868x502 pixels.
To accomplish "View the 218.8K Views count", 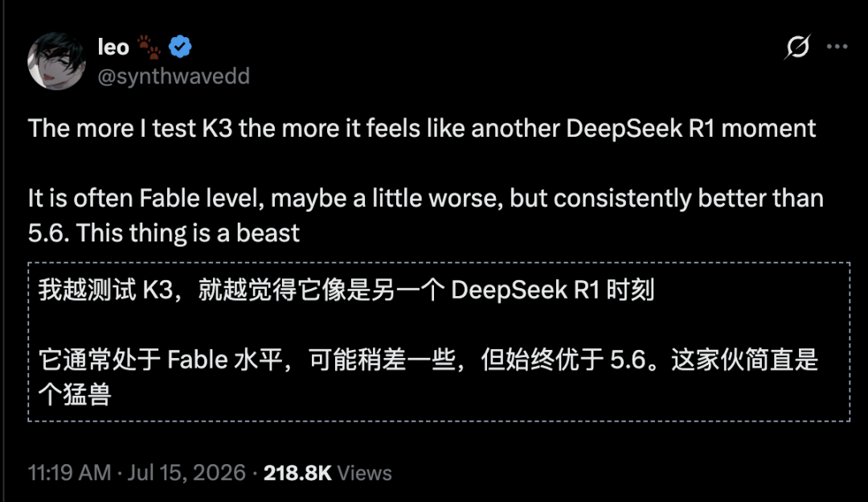I will [328, 472].
